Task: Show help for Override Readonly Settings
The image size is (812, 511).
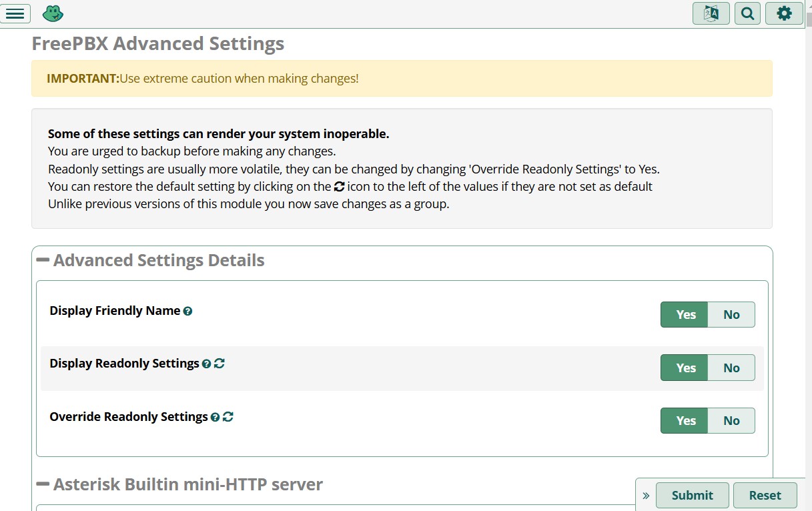Action: pos(215,418)
